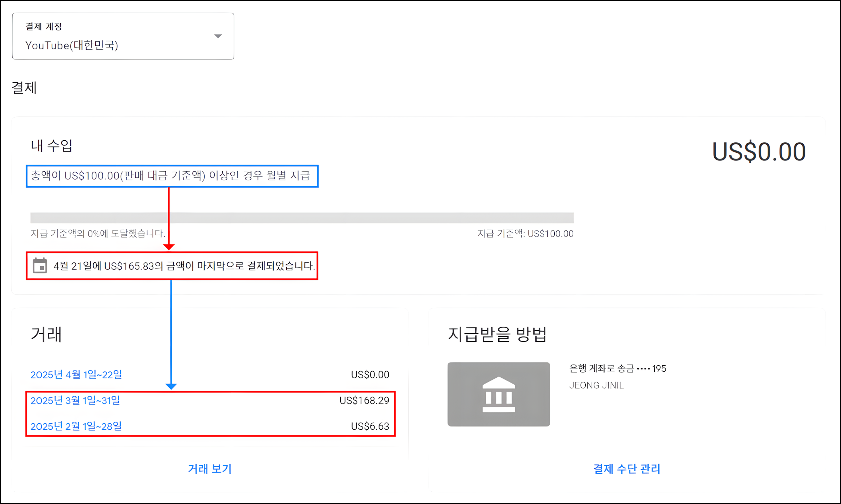
Task: Click the 거래 보기 link
Action: tap(210, 469)
